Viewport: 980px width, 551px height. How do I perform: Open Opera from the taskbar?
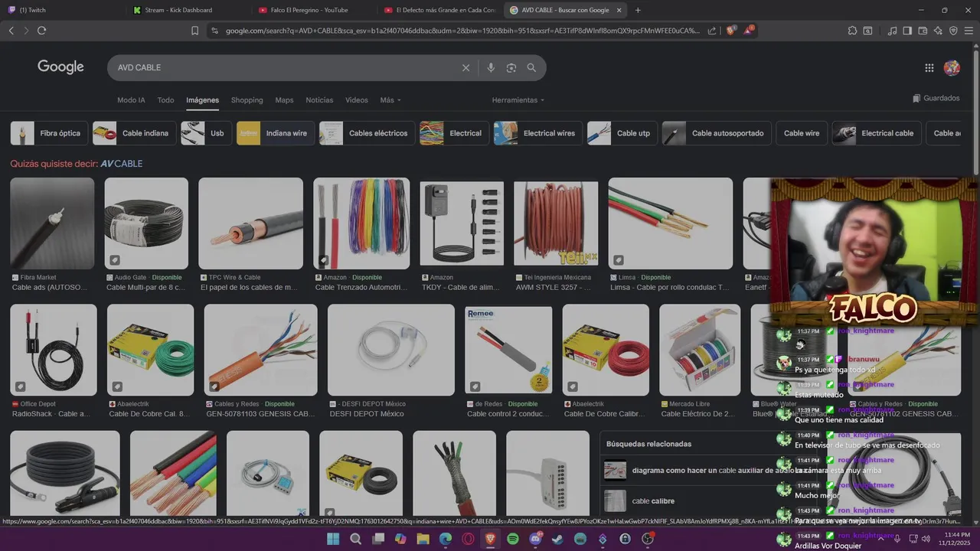(468, 539)
